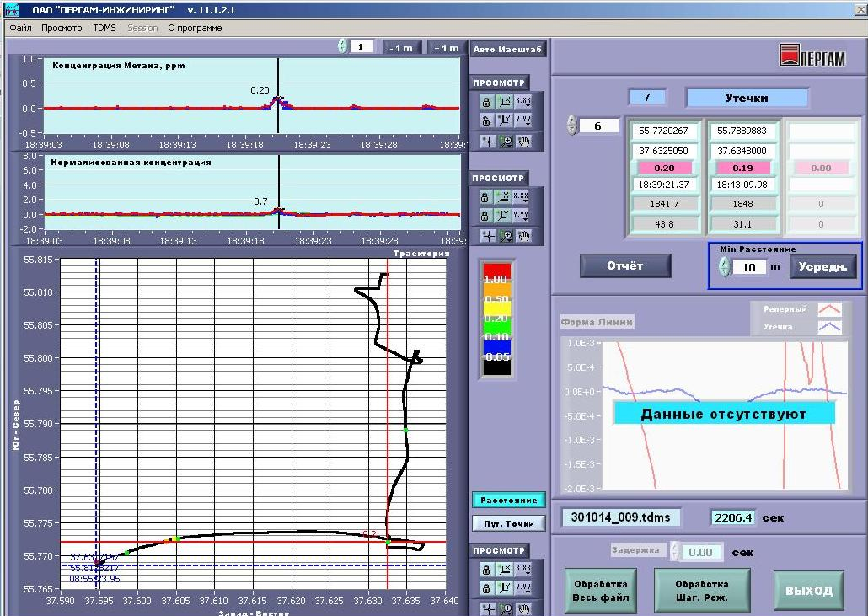
Task: Click the Задержка field showing 0.00
Action: tap(701, 552)
